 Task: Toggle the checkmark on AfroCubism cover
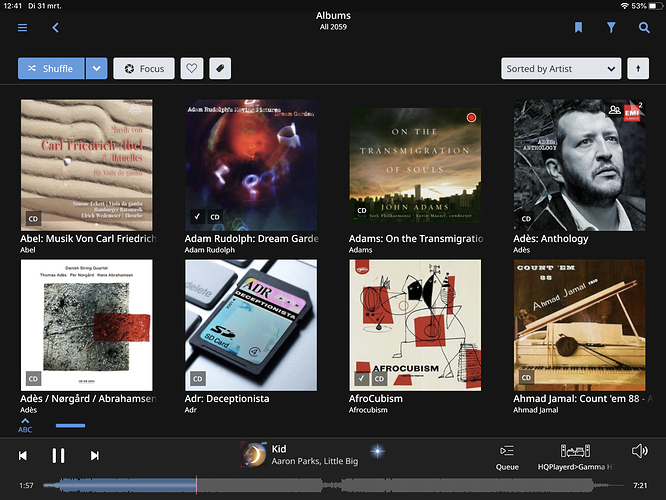pos(361,378)
